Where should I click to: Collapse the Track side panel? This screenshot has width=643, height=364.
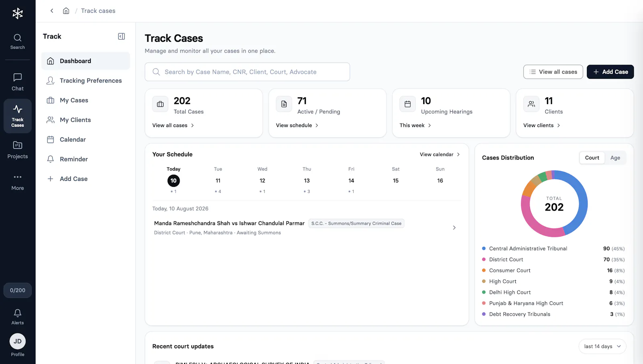[121, 37]
